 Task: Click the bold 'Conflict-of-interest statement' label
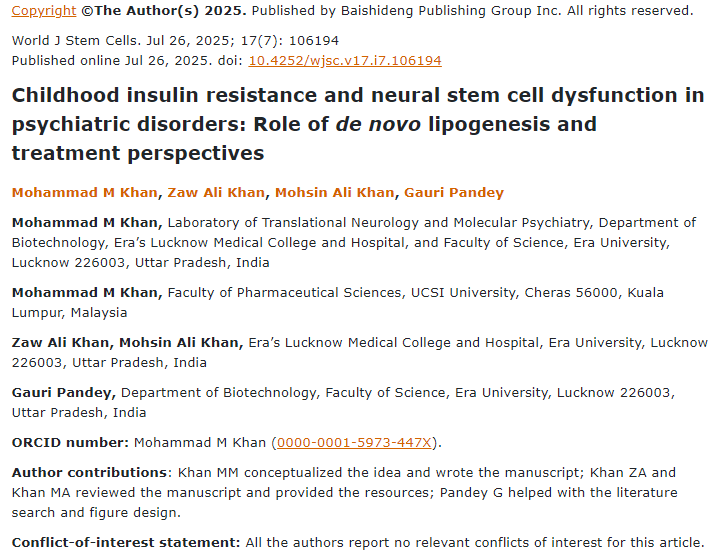click(125, 542)
